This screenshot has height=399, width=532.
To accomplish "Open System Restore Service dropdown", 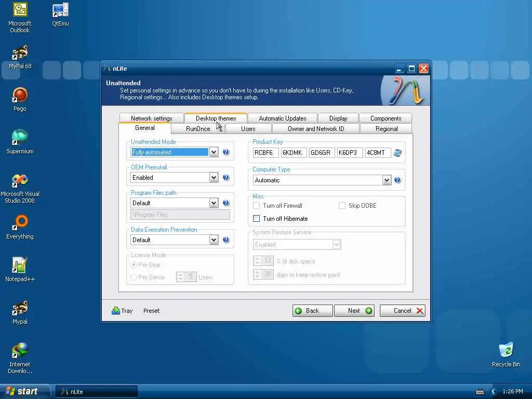I will (336, 245).
